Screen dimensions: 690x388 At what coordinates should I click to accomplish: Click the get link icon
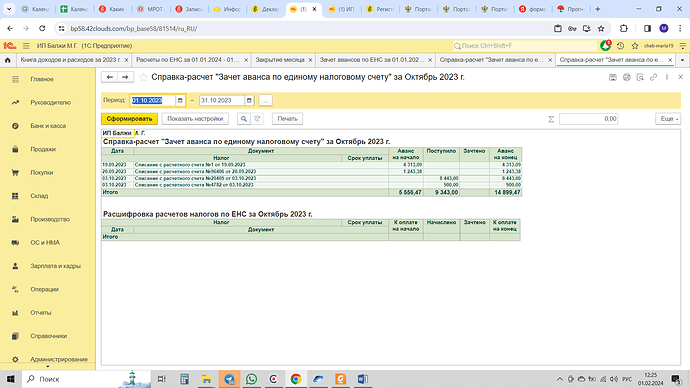[x=653, y=77]
